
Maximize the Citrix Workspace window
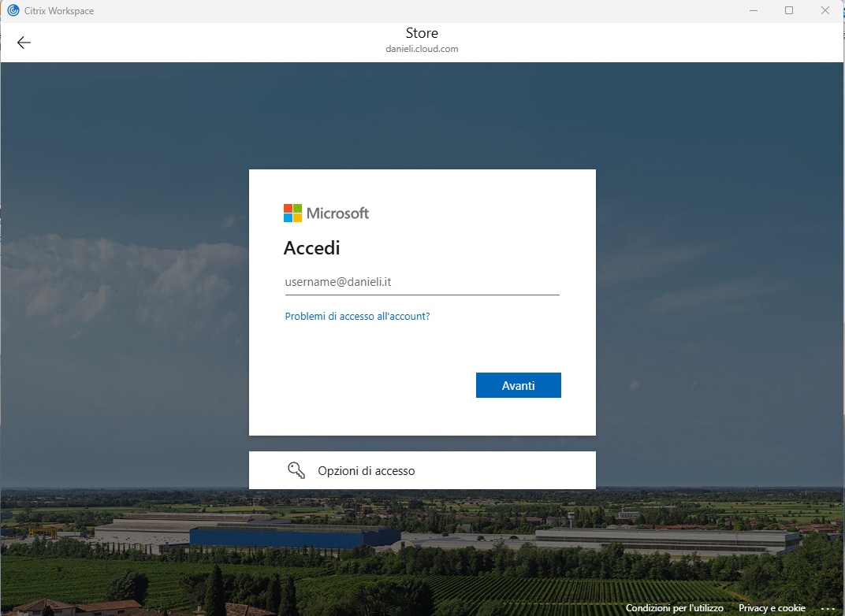pos(788,11)
